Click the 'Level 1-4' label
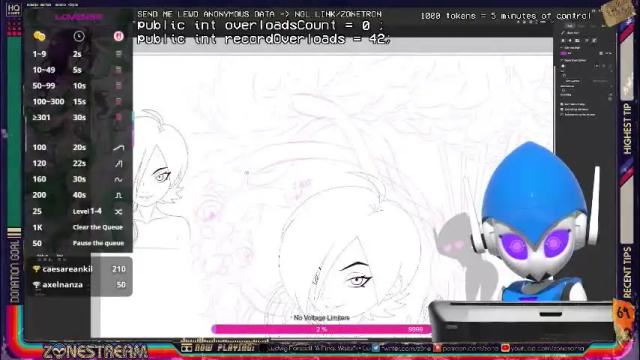 (87, 211)
